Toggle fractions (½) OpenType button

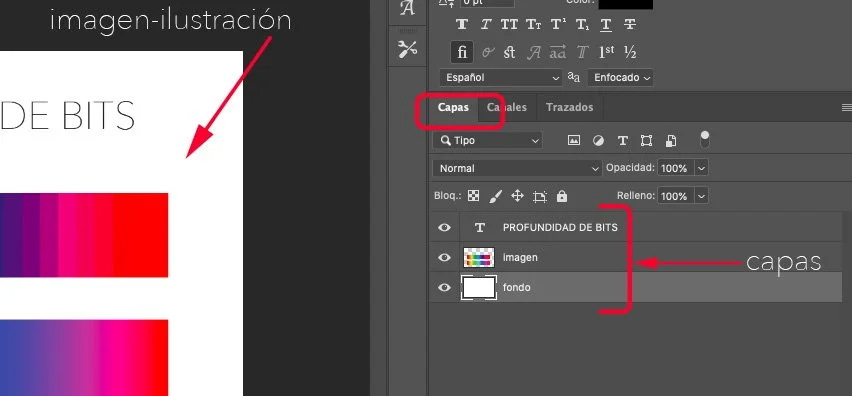(x=630, y=53)
